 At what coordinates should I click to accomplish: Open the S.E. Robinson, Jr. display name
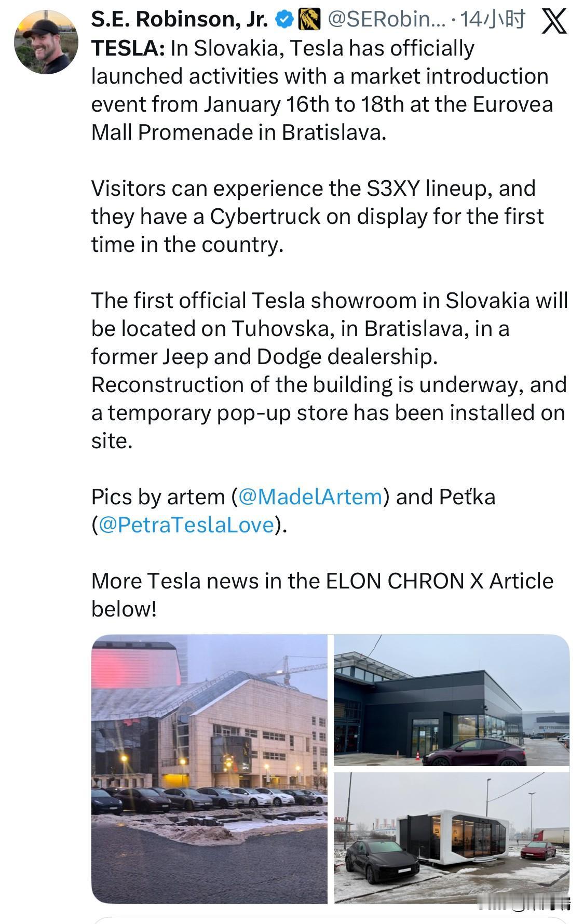[x=180, y=20]
